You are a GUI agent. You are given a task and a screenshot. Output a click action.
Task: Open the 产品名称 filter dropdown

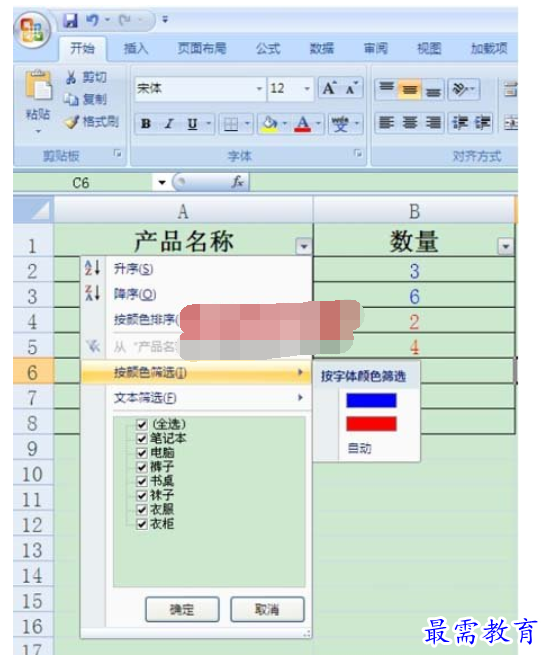[303, 246]
